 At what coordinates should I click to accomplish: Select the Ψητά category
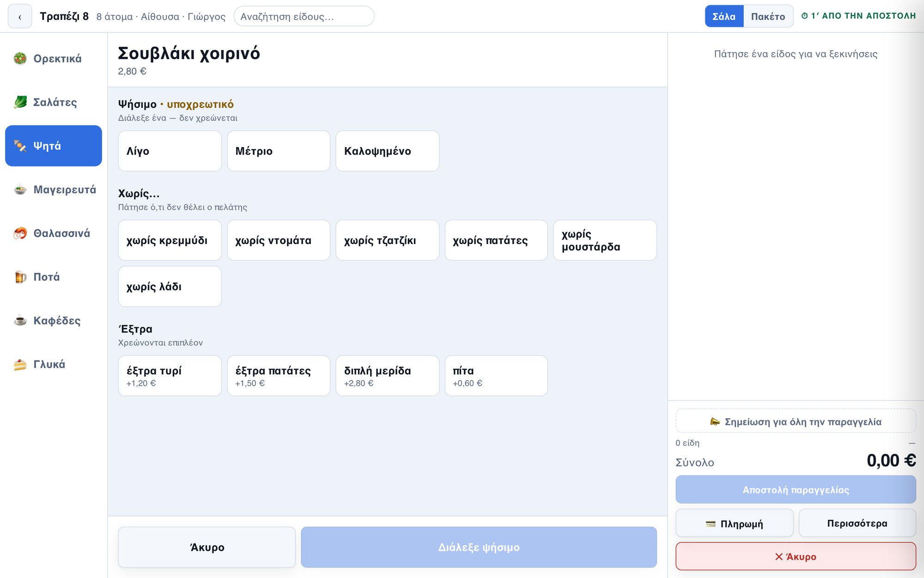pyautogui.click(x=54, y=146)
